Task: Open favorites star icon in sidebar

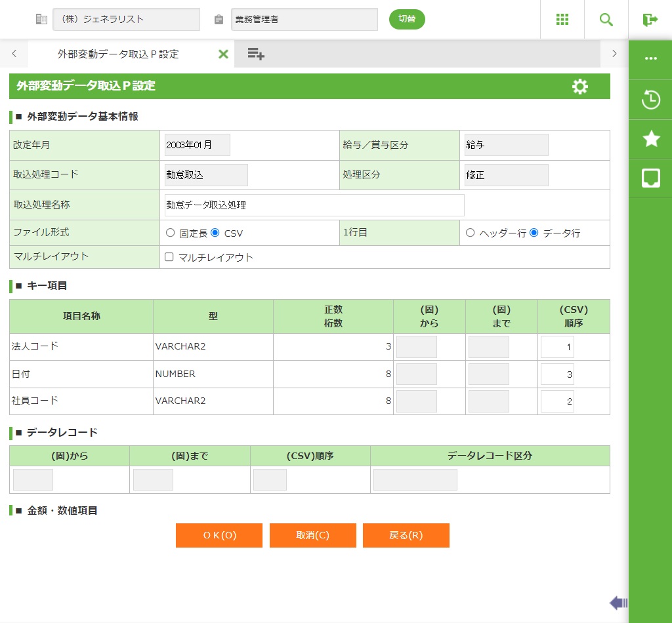Action: click(650, 138)
